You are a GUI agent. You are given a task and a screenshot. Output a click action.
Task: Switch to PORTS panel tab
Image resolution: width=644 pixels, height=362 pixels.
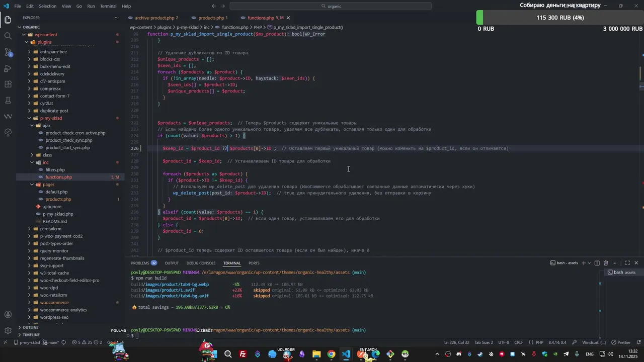tap(254, 263)
